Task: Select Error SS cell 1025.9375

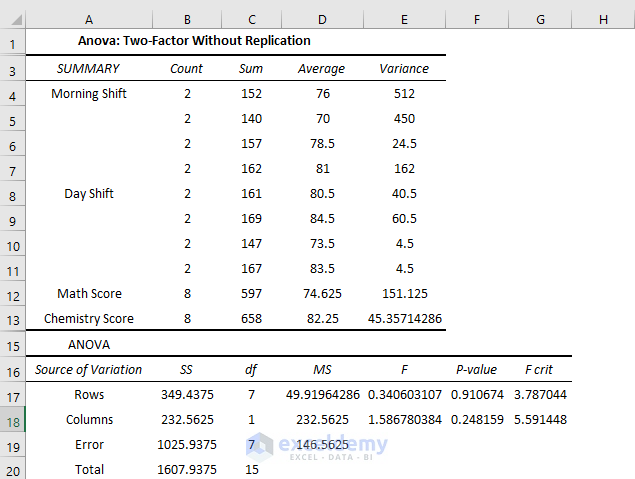Action: [x=187, y=445]
